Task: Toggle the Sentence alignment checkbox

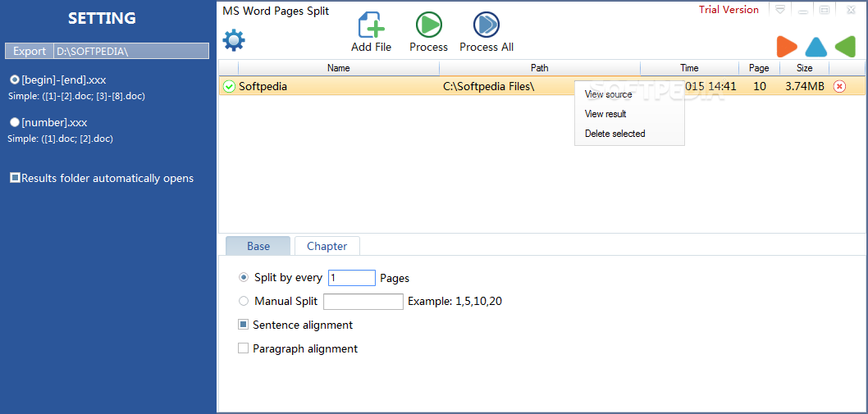Action: [243, 325]
